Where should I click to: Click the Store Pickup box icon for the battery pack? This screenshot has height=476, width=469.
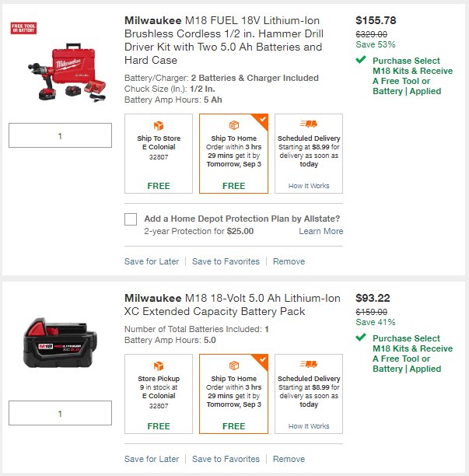[159, 366]
